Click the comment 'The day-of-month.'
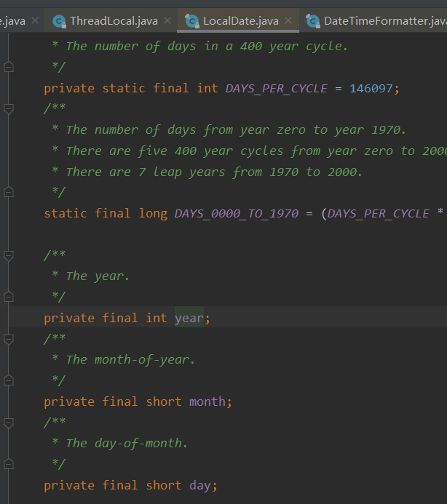Viewport: 447px width, 504px height. [x=127, y=444]
